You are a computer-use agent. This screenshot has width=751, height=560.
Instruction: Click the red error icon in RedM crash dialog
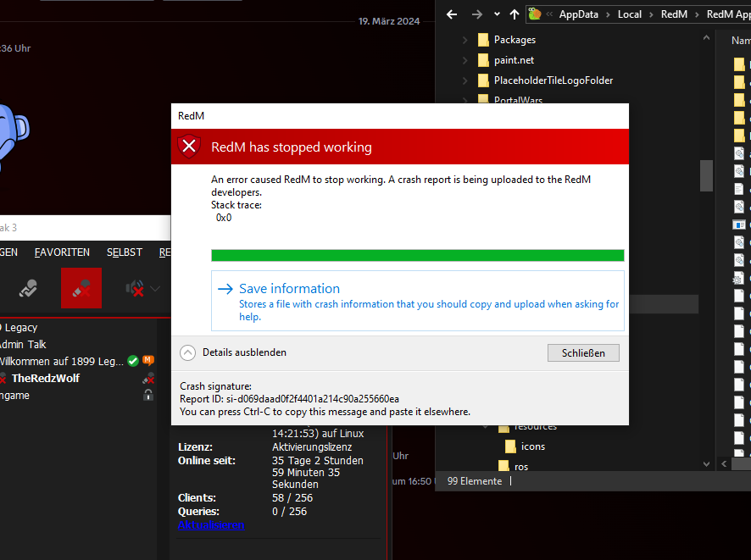[189, 147]
